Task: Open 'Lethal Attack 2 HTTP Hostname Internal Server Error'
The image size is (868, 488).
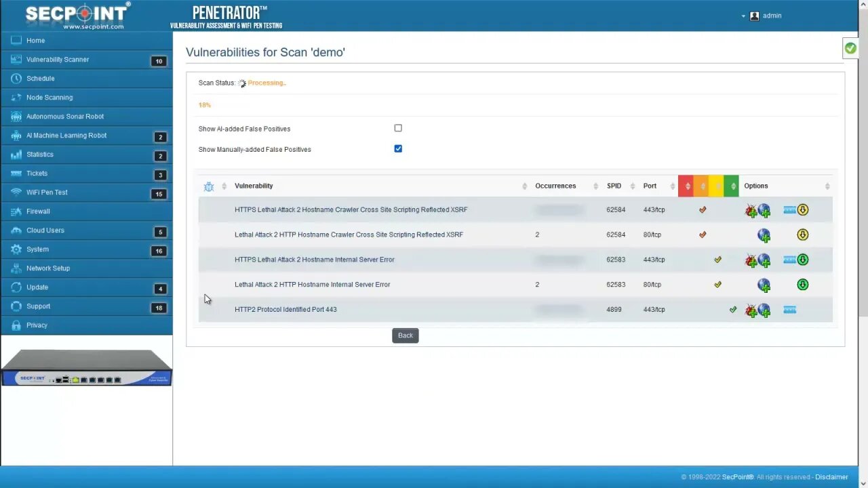Action: [x=312, y=285]
